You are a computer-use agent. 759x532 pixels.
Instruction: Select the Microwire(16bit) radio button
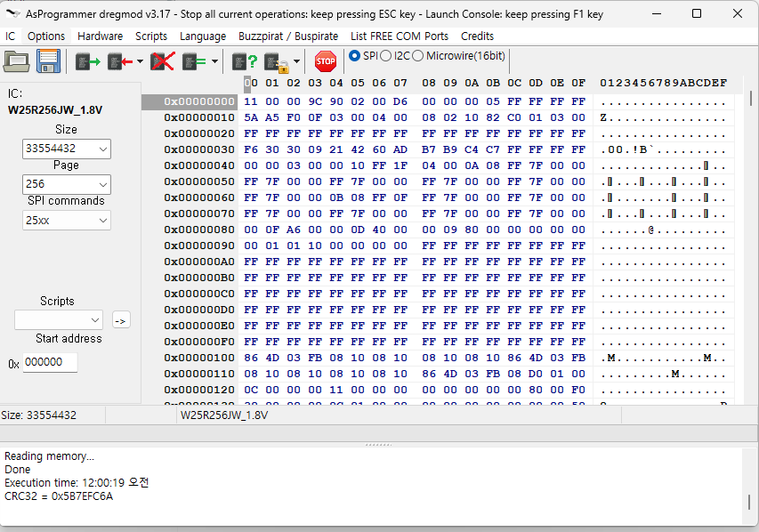(x=417, y=56)
